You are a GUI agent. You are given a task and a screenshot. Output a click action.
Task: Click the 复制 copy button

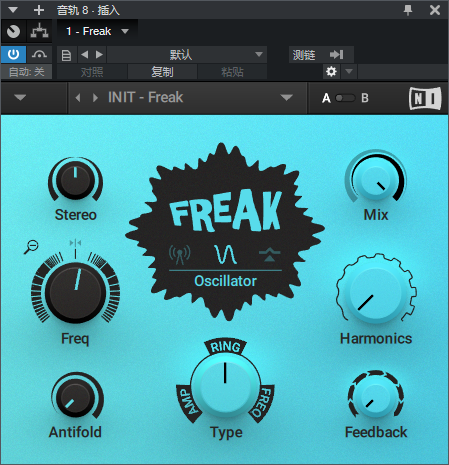(x=162, y=72)
